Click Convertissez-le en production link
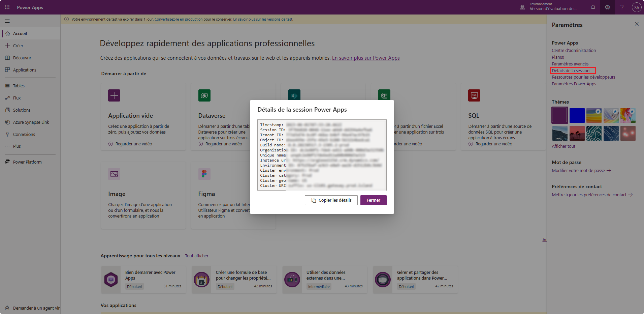The width and height of the screenshot is (644, 314). tap(179, 19)
